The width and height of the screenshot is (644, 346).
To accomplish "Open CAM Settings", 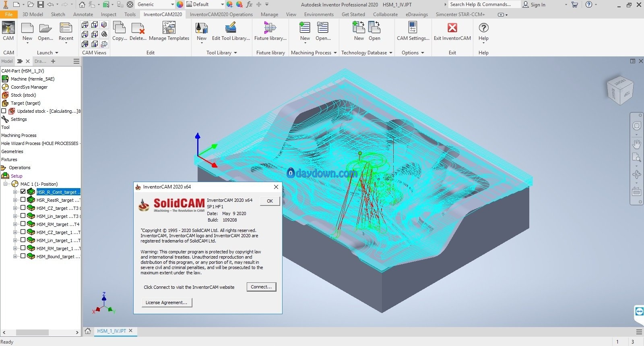I will 413,31.
